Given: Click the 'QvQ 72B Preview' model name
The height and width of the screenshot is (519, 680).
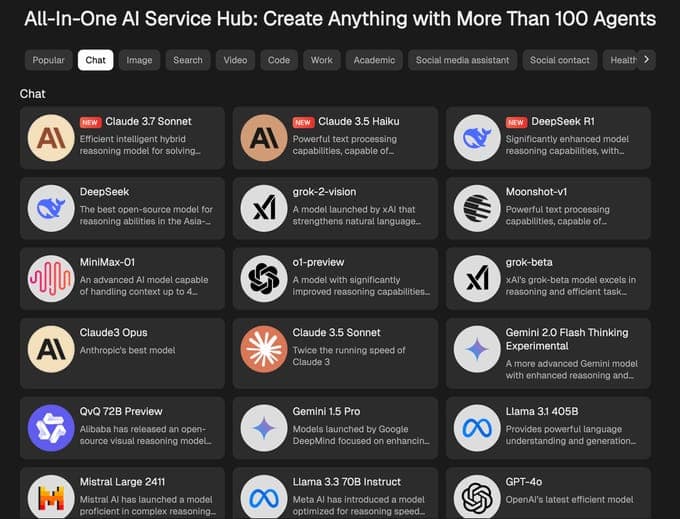Looking at the screenshot, I should coord(121,411).
